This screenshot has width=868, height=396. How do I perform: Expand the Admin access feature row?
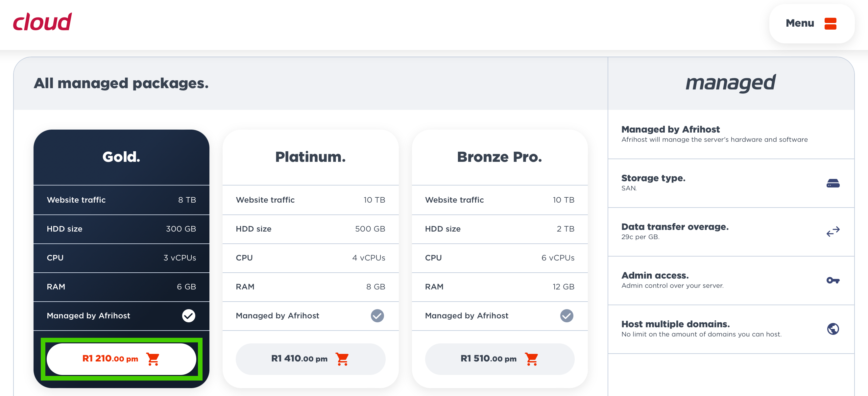click(655, 276)
